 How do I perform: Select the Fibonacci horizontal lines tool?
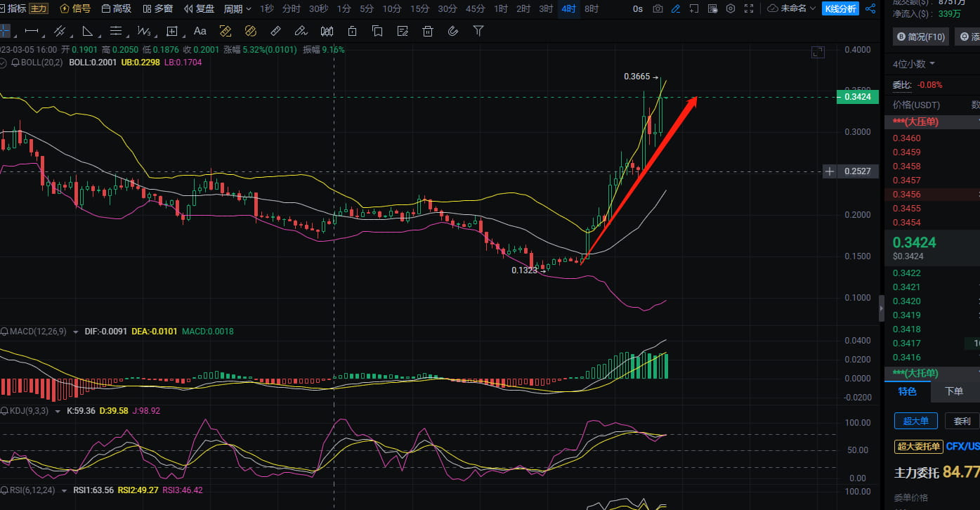[x=116, y=31]
